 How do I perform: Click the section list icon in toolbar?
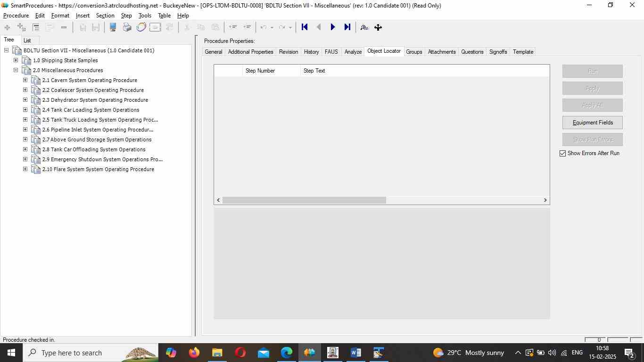click(36, 27)
